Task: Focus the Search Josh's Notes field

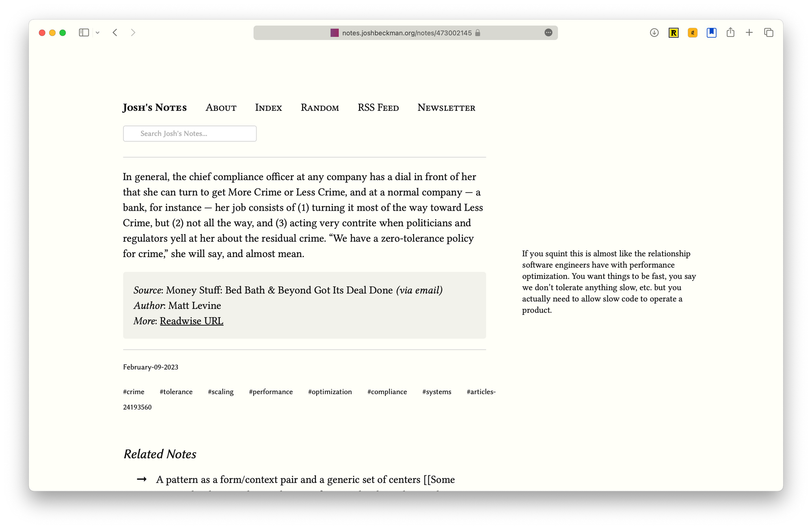Action: 190,134
